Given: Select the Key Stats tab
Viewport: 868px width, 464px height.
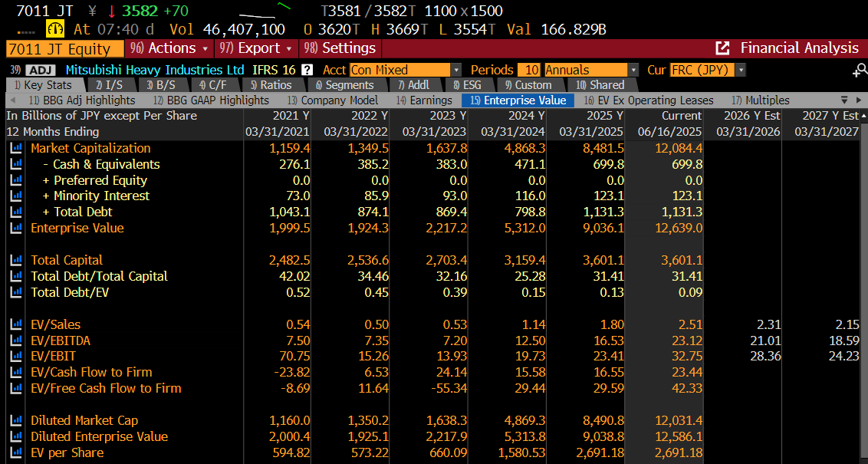Looking at the screenshot, I should [43, 85].
